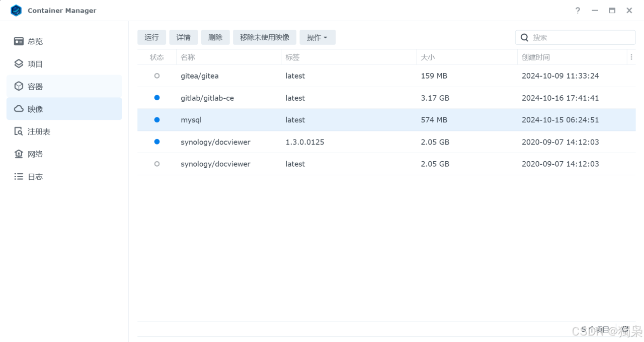Click the 移除未使用映像 button
The height and width of the screenshot is (342, 644).
click(265, 37)
